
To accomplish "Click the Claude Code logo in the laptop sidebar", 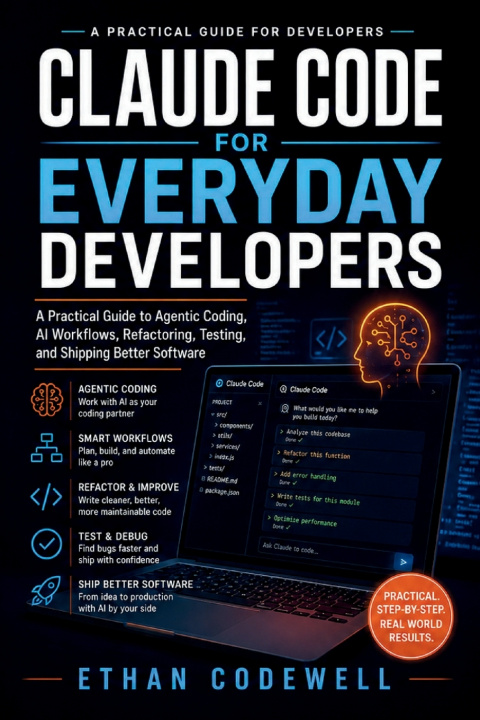I will pyautogui.click(x=219, y=382).
